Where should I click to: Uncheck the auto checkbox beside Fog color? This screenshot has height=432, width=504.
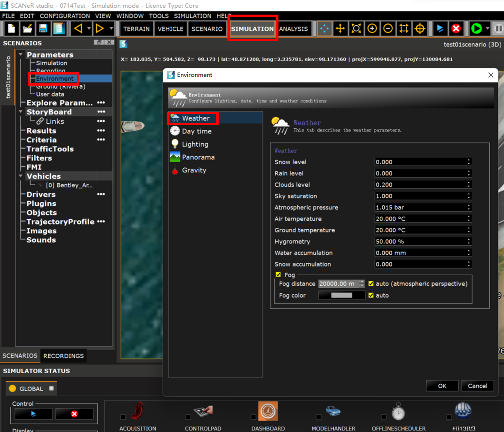click(x=371, y=295)
